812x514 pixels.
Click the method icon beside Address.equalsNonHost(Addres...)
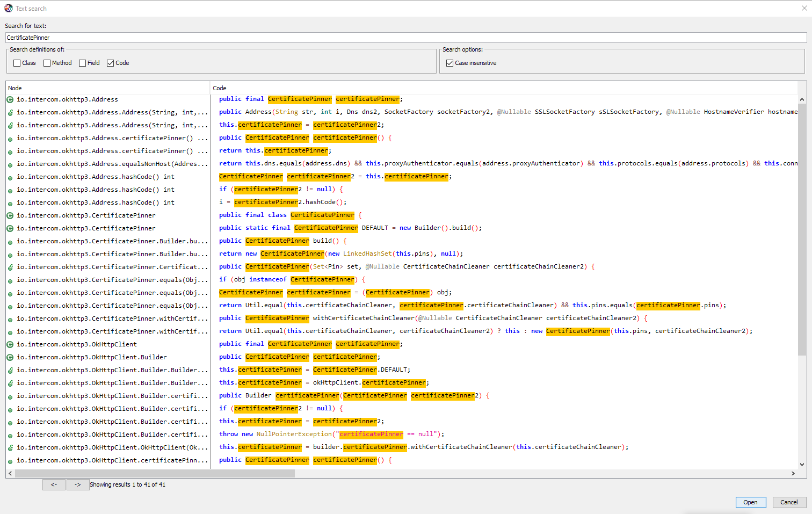coord(10,164)
